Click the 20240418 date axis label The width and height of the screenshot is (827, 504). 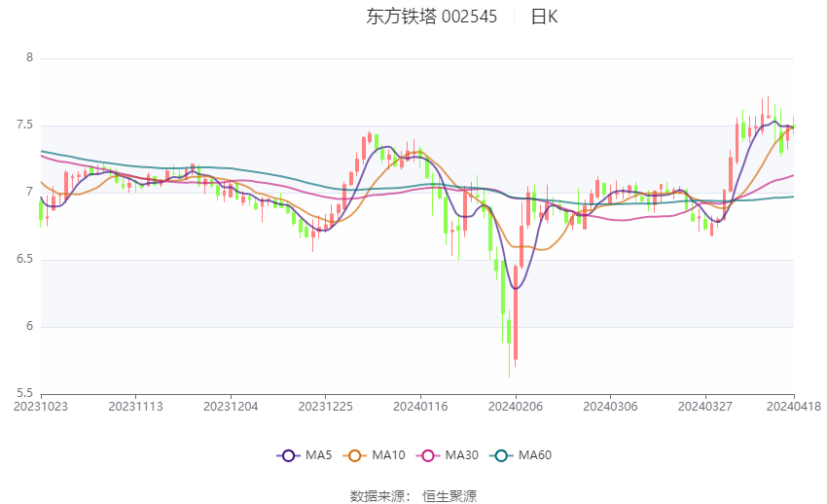pos(794,407)
